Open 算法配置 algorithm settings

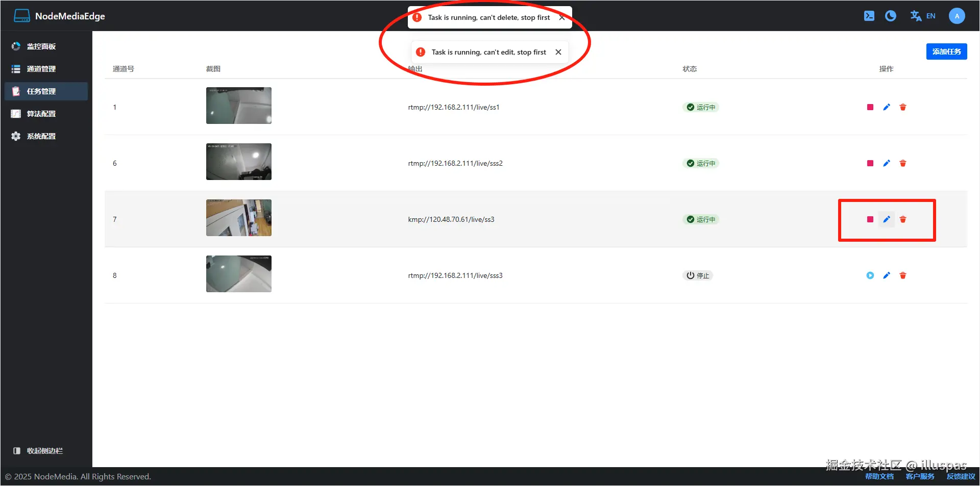(x=46, y=114)
